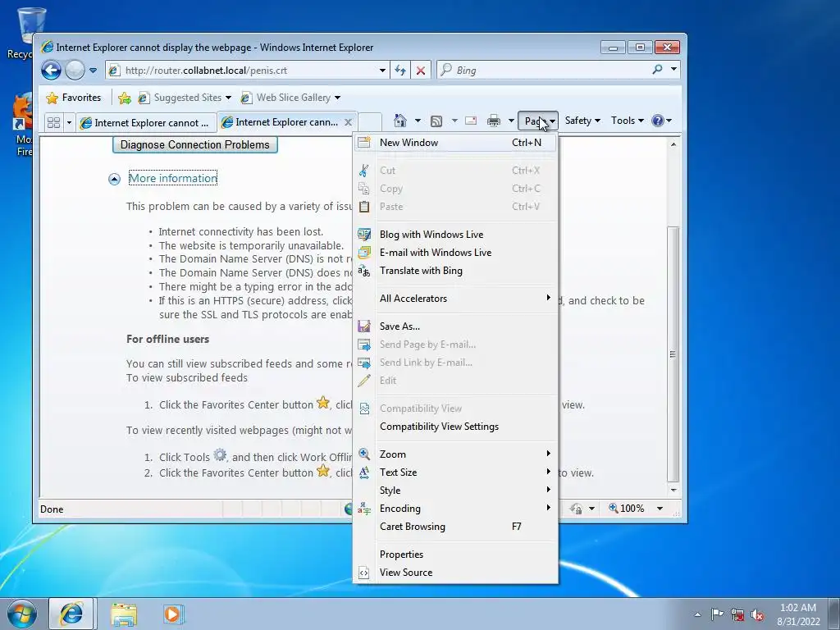840x630 pixels.
Task: Open the Tools menu
Action: pyautogui.click(x=628, y=121)
